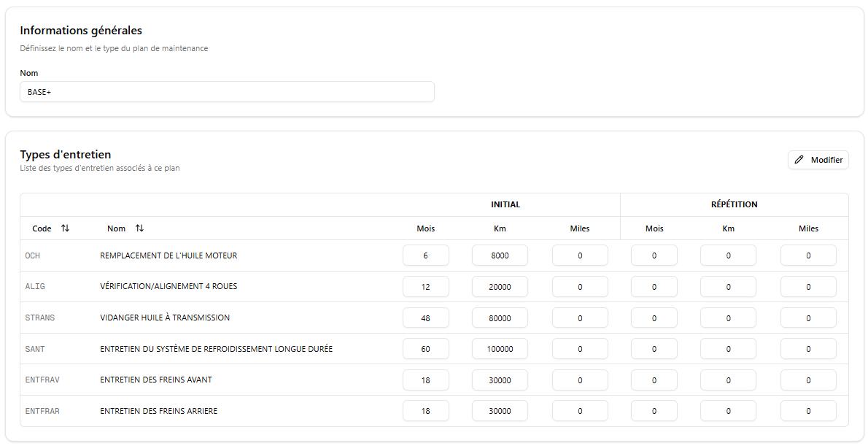Click the Code column header
Image resolution: width=868 pixels, height=446 pixels.
[42, 228]
